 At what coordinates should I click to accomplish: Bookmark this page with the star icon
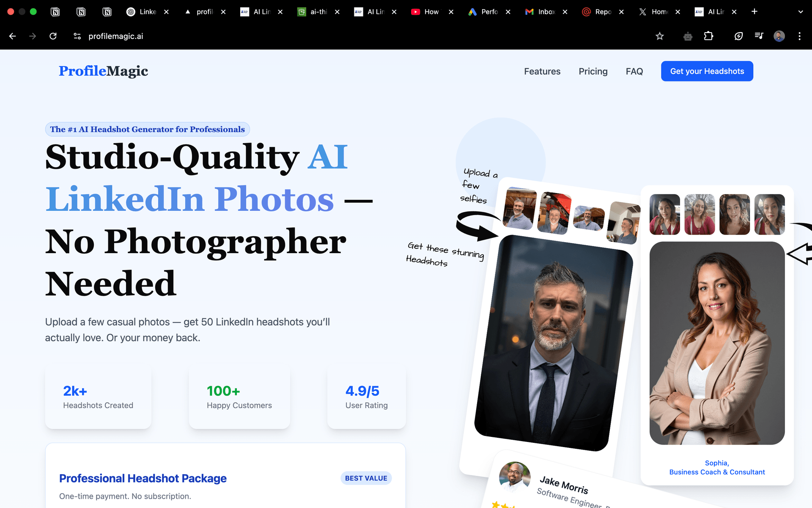point(659,36)
